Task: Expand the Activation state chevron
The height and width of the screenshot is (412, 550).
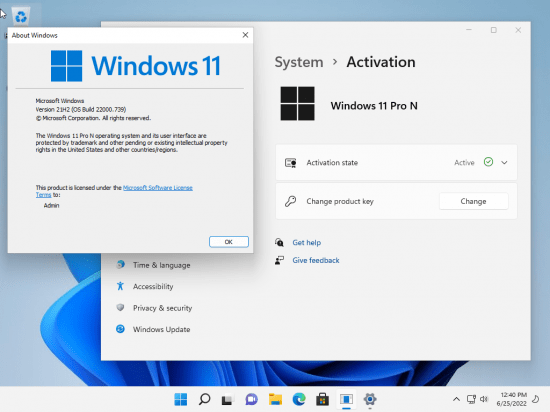Action: point(504,162)
